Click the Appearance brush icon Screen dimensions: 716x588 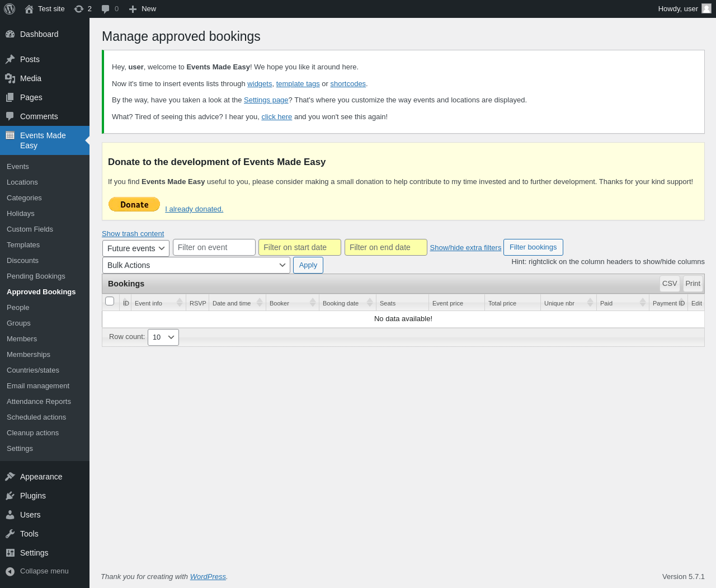[x=10, y=477]
